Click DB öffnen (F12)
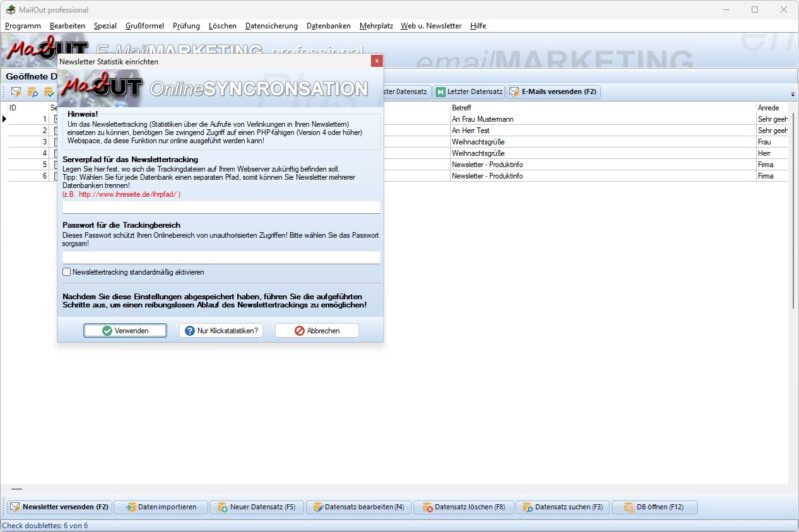 pyautogui.click(x=654, y=507)
